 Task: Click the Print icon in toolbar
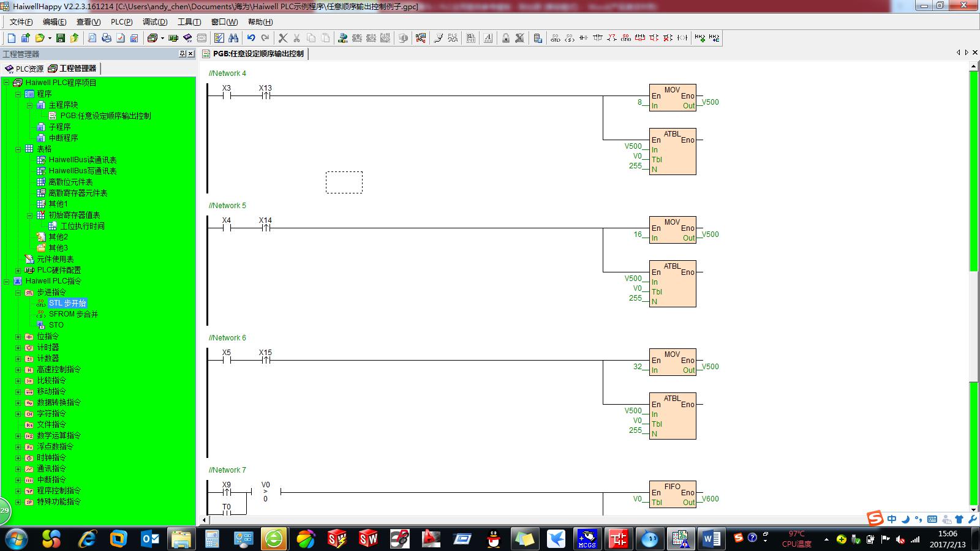pyautogui.click(x=106, y=38)
